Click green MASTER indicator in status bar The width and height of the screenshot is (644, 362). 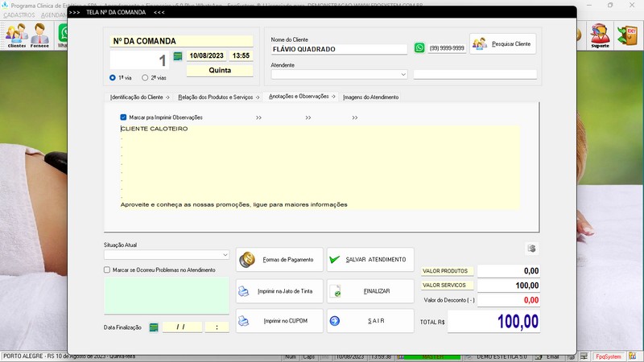pos(433,357)
